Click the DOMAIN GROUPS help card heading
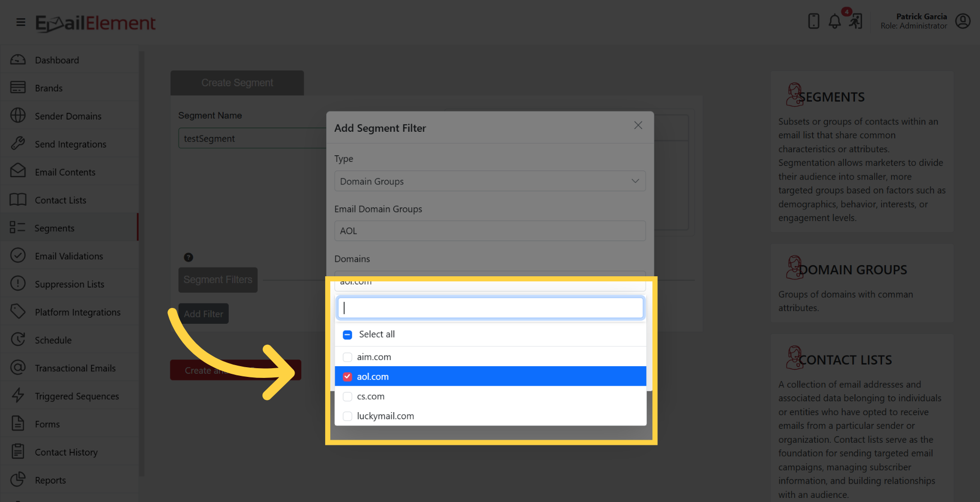 (x=853, y=270)
